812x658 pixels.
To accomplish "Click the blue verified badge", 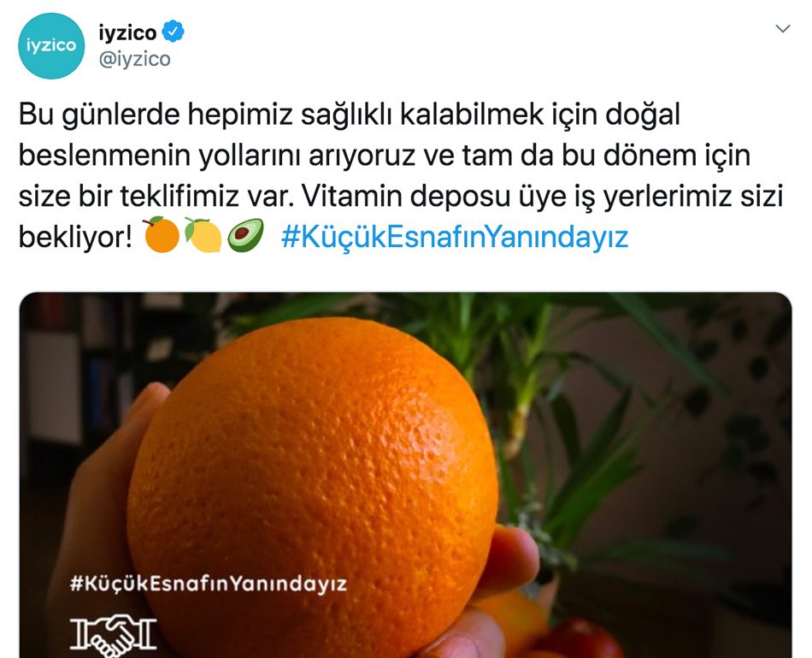I will point(173,31).
